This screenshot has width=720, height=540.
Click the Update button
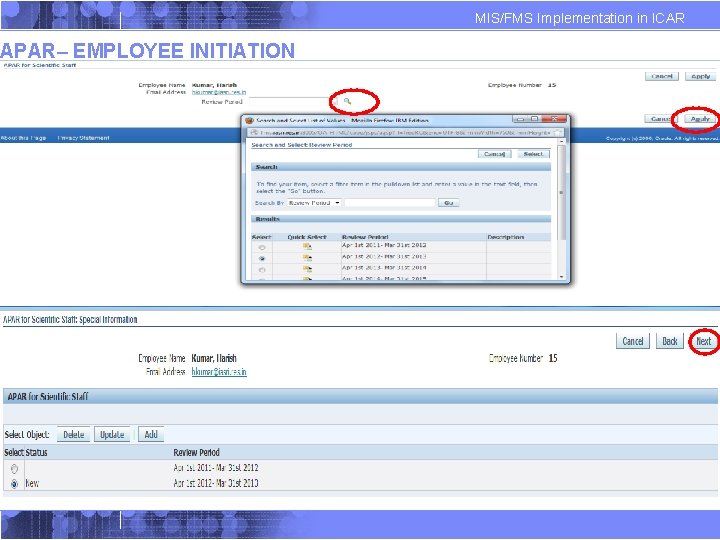coord(112,434)
